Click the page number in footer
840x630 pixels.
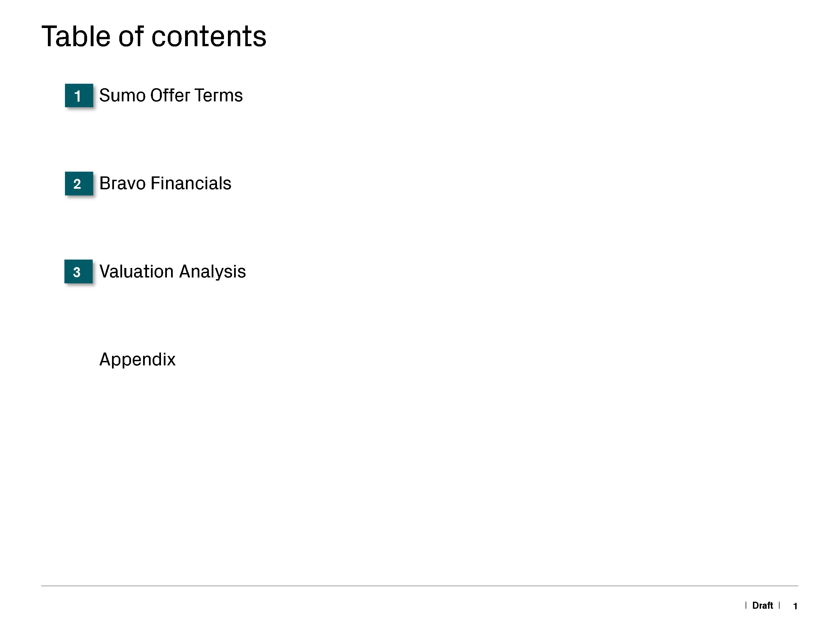[795, 606]
